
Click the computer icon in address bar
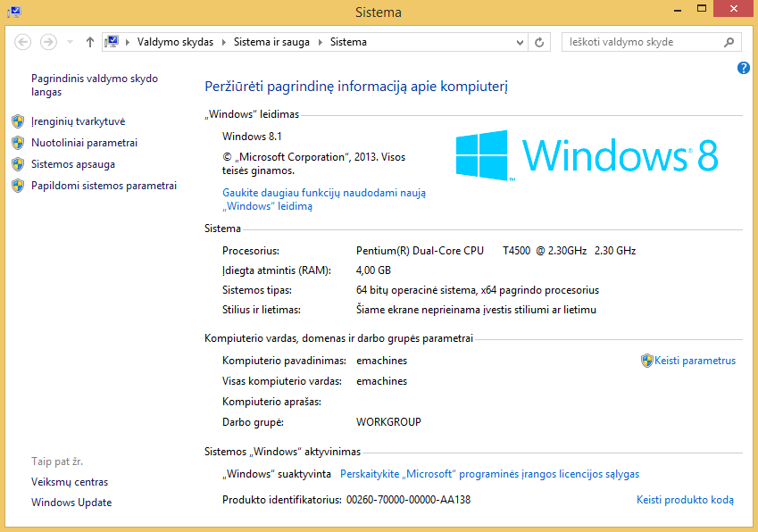point(112,42)
